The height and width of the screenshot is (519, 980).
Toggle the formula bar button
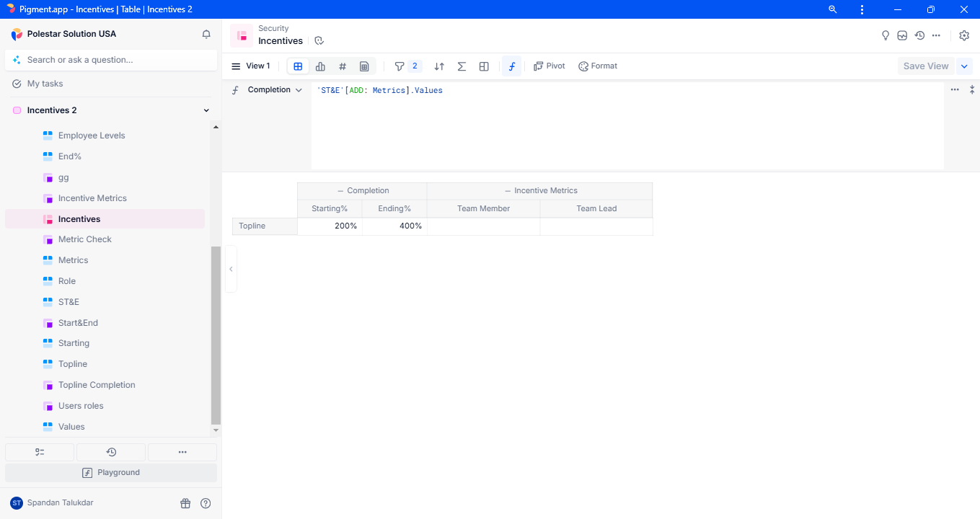tap(512, 66)
